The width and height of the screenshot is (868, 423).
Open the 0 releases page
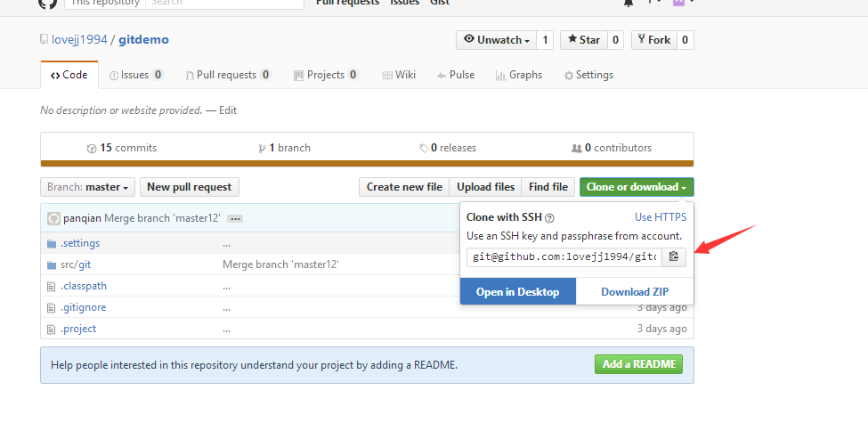[x=448, y=148]
